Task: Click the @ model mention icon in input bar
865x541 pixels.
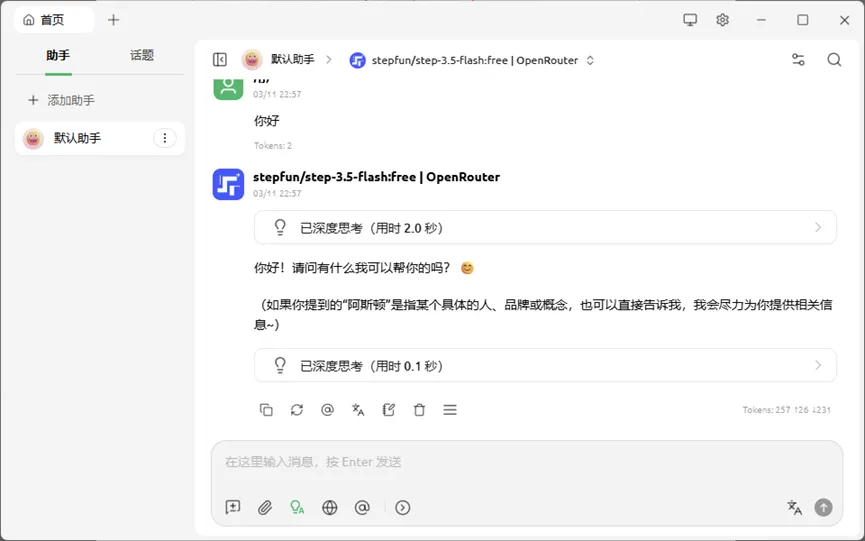Action: tap(362, 507)
